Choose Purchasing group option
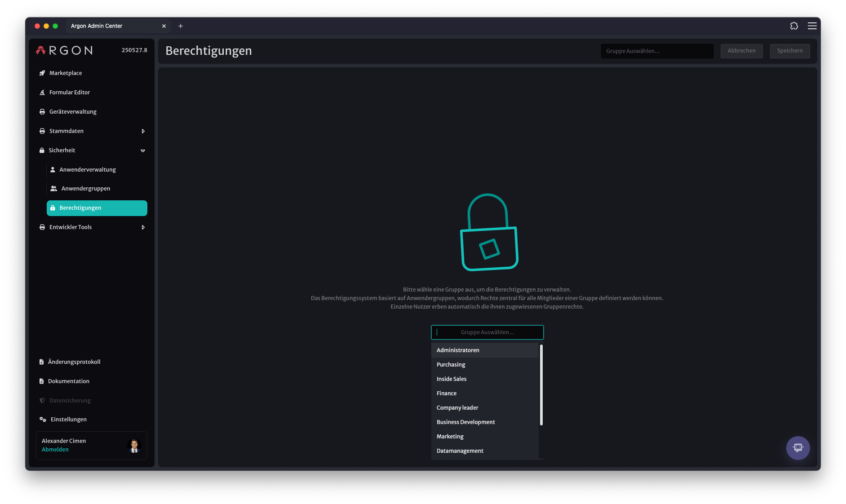The height and width of the screenshot is (504, 846). (485, 365)
